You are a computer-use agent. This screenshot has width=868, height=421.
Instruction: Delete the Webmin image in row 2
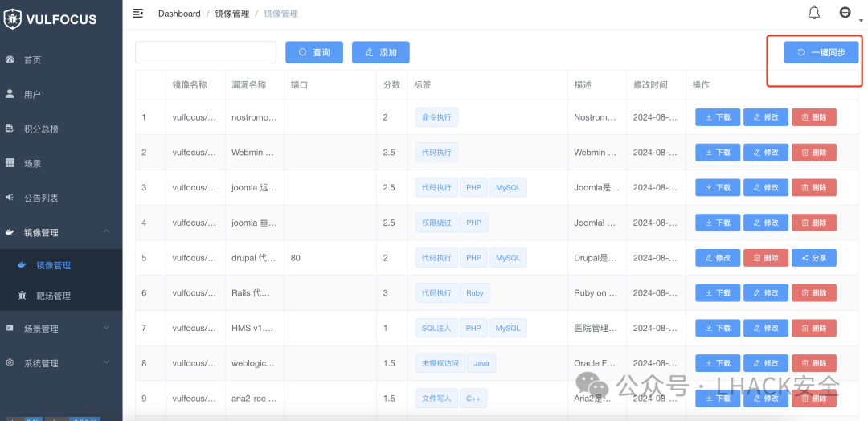click(813, 152)
